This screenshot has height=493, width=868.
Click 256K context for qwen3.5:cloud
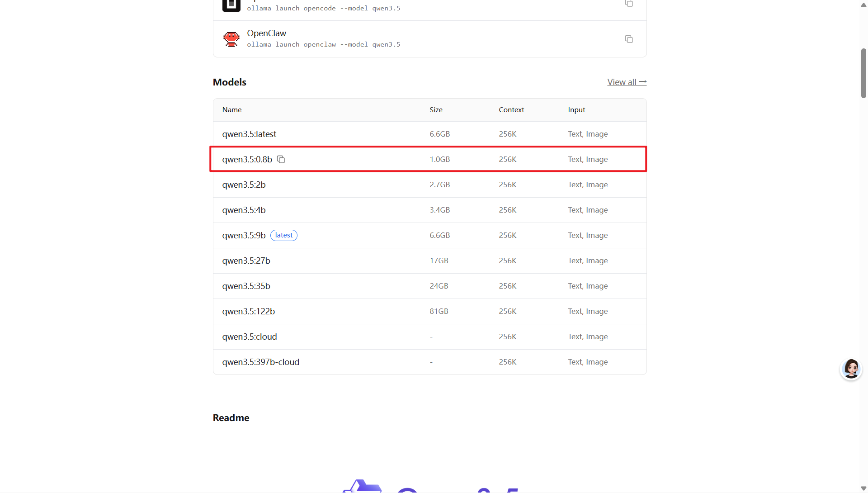507,337
